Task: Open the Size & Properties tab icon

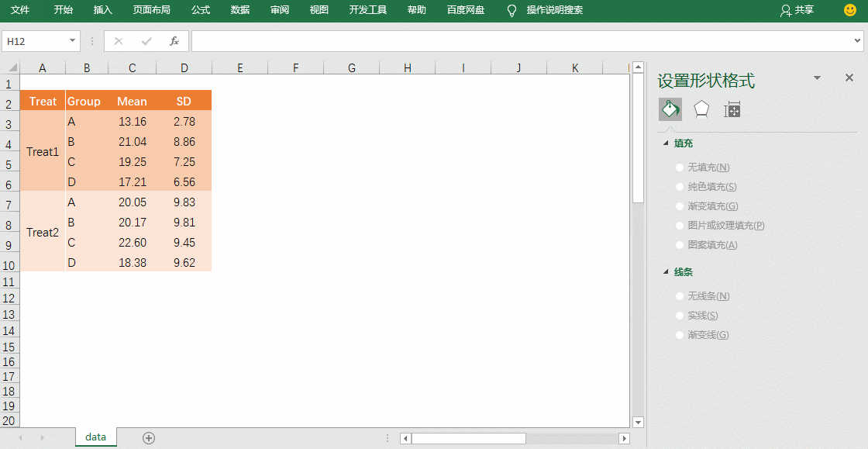Action: pyautogui.click(x=732, y=110)
